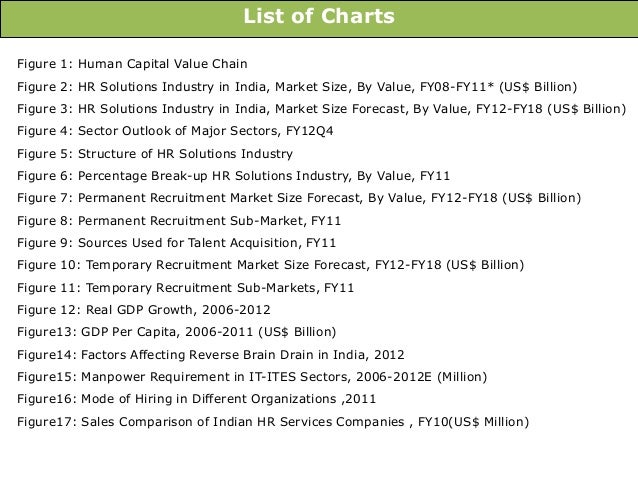Click Figure17 Sales Comparison of Indian HR Companies
638x479 pixels.
(273, 422)
